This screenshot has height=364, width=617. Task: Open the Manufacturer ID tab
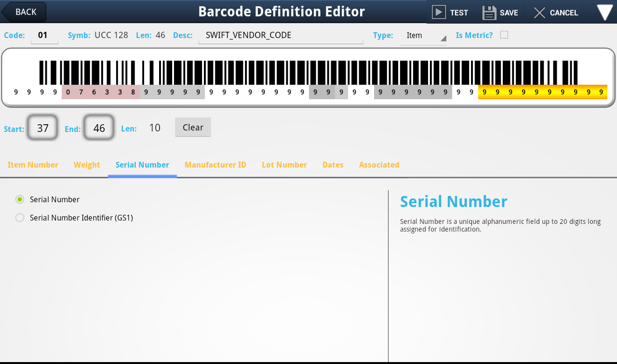coord(215,165)
